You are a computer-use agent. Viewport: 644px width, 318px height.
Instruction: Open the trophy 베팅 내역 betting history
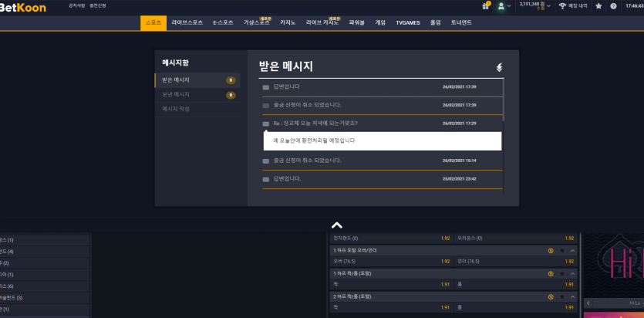coord(573,5)
